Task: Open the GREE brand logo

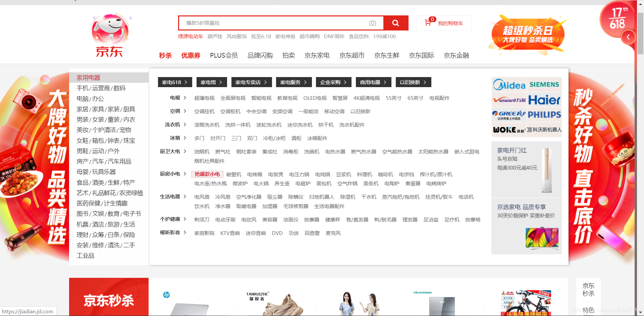Action: [509, 115]
